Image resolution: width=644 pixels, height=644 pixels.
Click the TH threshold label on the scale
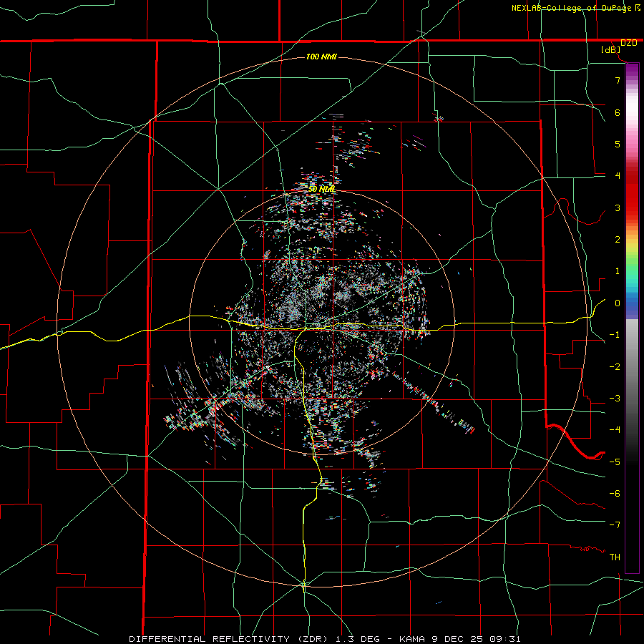[615, 557]
